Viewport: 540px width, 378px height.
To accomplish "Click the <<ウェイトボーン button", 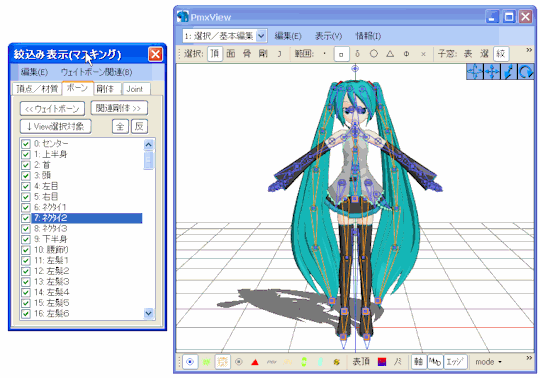I will click(x=52, y=109).
